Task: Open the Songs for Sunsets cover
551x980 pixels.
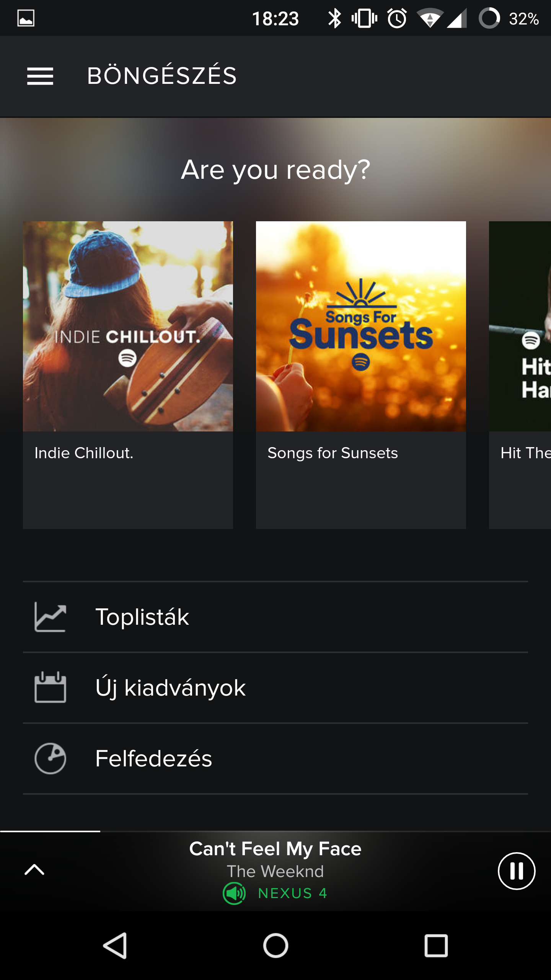Action: point(361,326)
